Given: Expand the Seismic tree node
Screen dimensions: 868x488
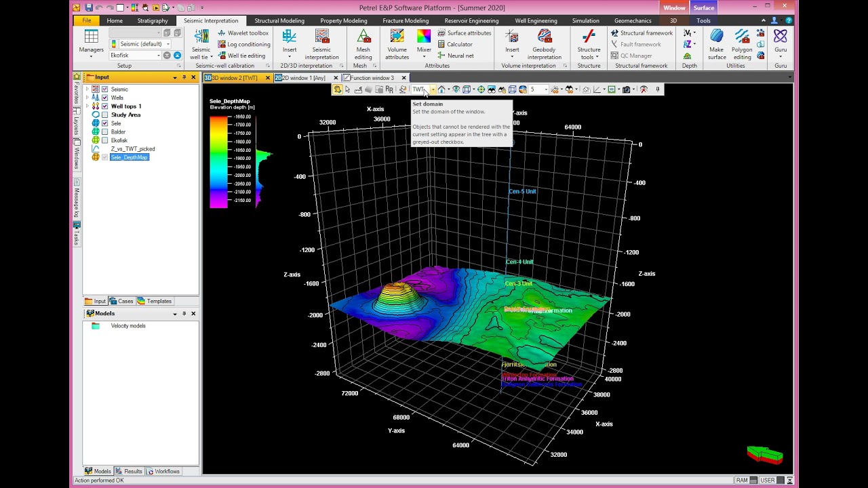Looking at the screenshot, I should pyautogui.click(x=87, y=89).
